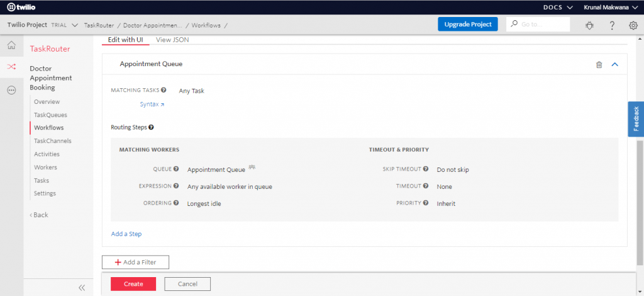Click Add a Filter button
This screenshot has width=644, height=296.
(x=136, y=262)
